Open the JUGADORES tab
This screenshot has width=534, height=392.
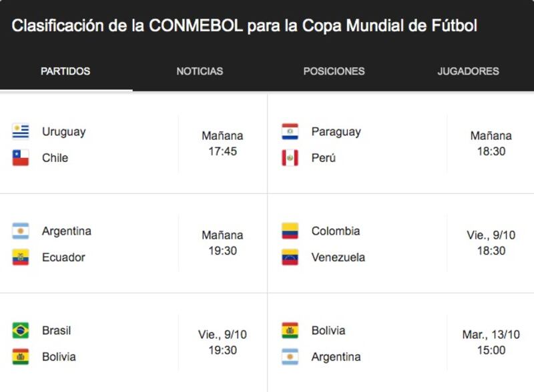point(468,71)
